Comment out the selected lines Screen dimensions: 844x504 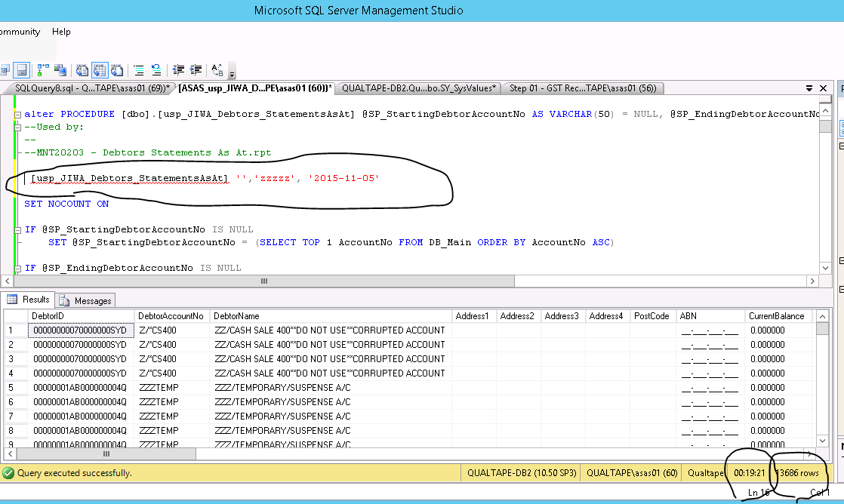(x=139, y=70)
